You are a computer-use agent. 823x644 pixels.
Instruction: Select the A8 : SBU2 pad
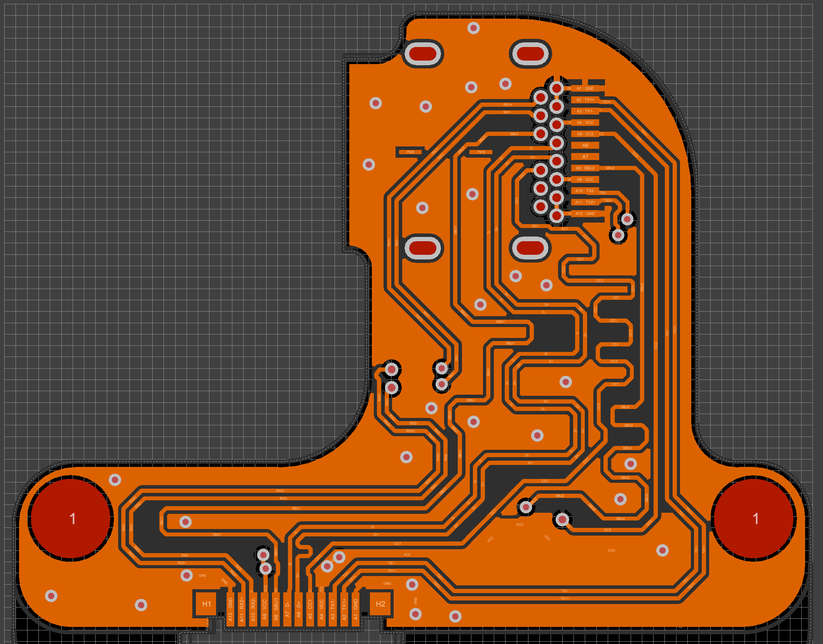[x=585, y=168]
